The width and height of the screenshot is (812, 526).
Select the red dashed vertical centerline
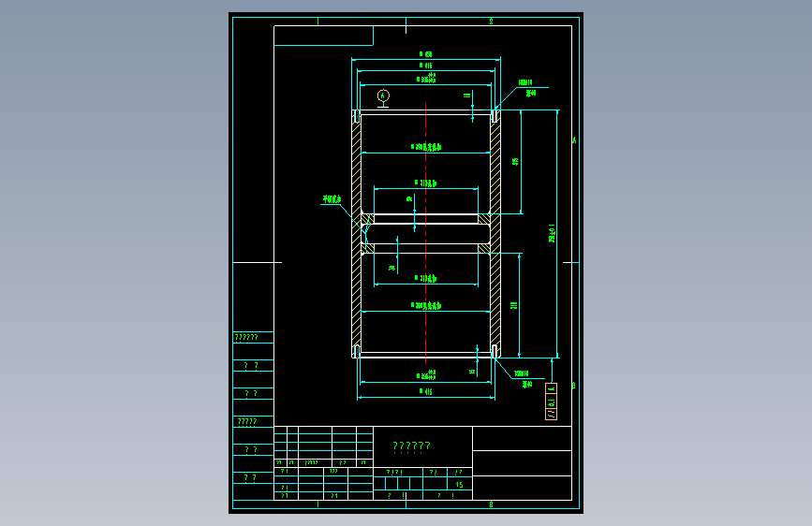click(x=426, y=233)
